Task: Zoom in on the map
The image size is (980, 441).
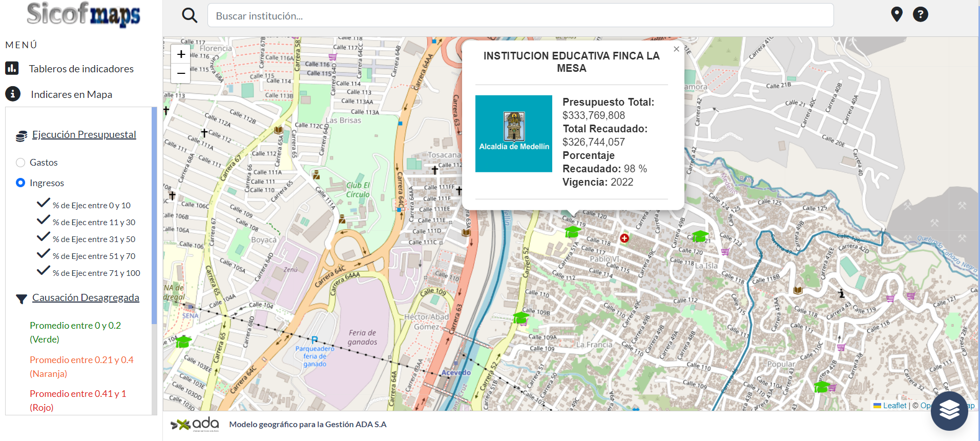Action: click(x=181, y=54)
